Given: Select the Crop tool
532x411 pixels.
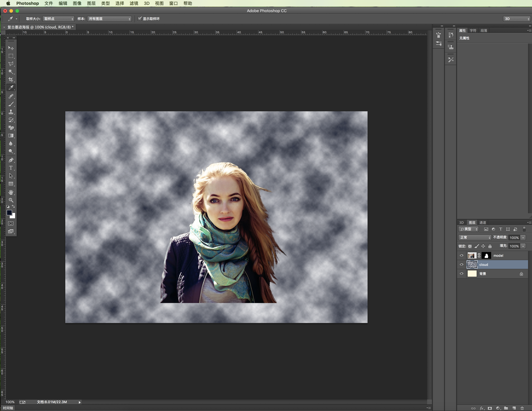Looking at the screenshot, I should pyautogui.click(x=11, y=80).
